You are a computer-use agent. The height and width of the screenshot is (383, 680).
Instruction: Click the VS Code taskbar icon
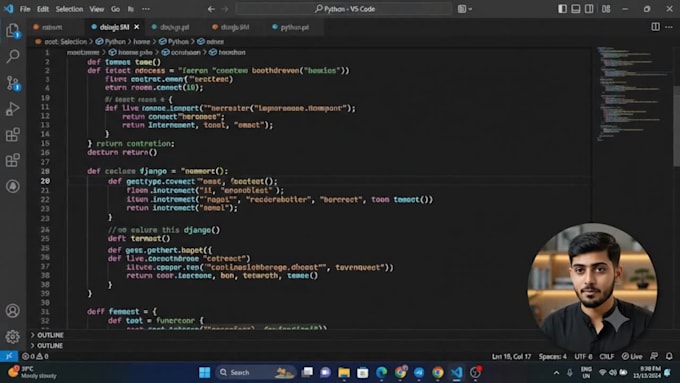[456, 372]
